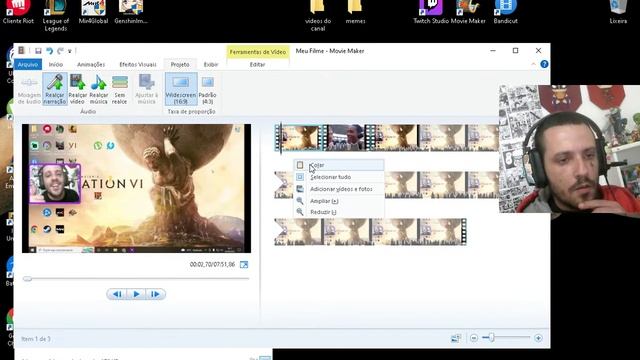Save project via quick access toolbar icon
The width and height of the screenshot is (640, 360).
click(x=38, y=51)
